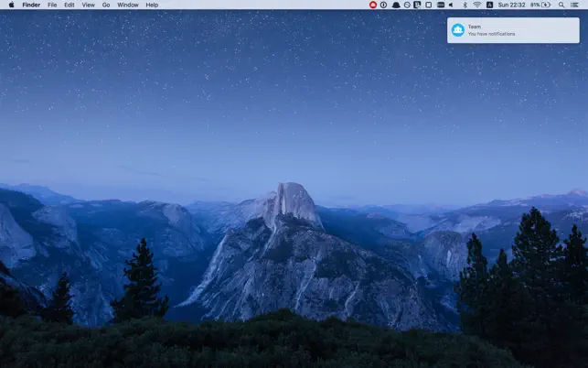Open the View menu
Viewport: 588px width, 368px height.
[x=88, y=5]
